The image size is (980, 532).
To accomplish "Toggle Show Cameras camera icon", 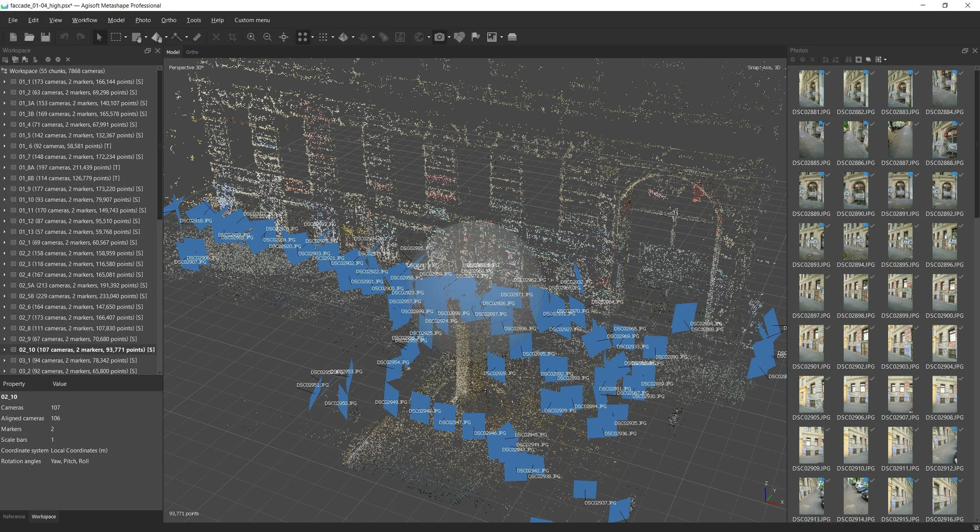I will 439,37.
